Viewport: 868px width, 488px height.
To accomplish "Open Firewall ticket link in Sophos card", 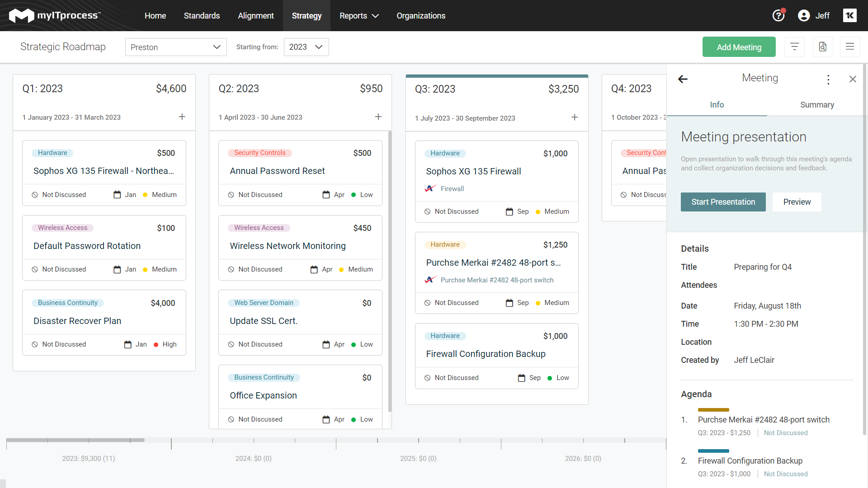I will coord(452,189).
